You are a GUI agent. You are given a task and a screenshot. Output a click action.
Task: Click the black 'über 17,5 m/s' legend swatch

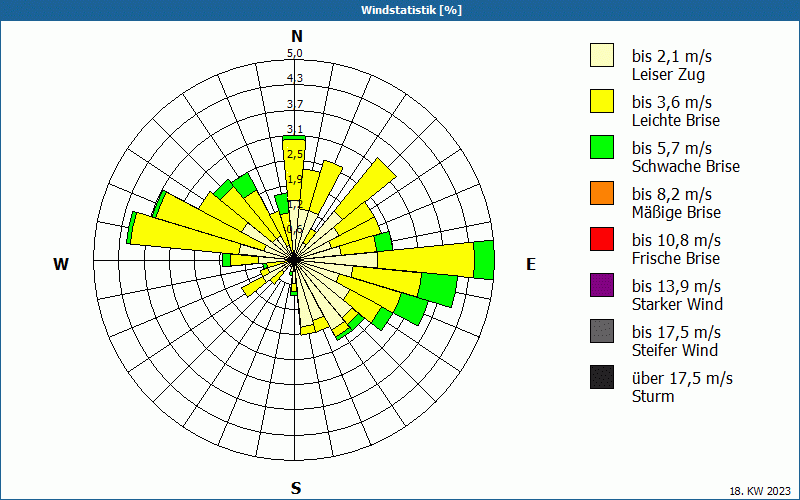click(602, 377)
